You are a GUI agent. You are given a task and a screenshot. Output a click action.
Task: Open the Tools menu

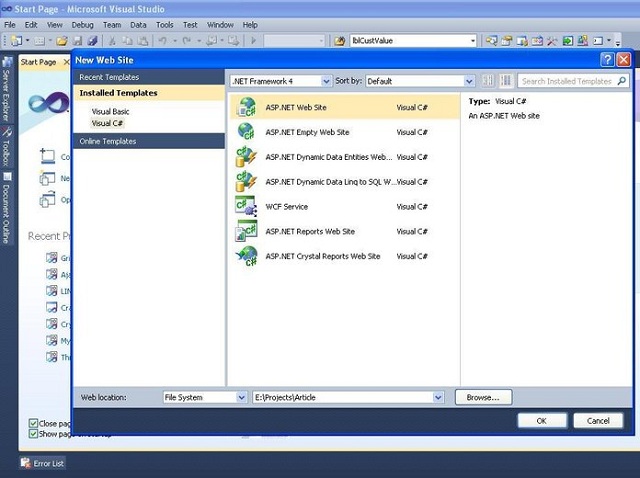pyautogui.click(x=164, y=25)
